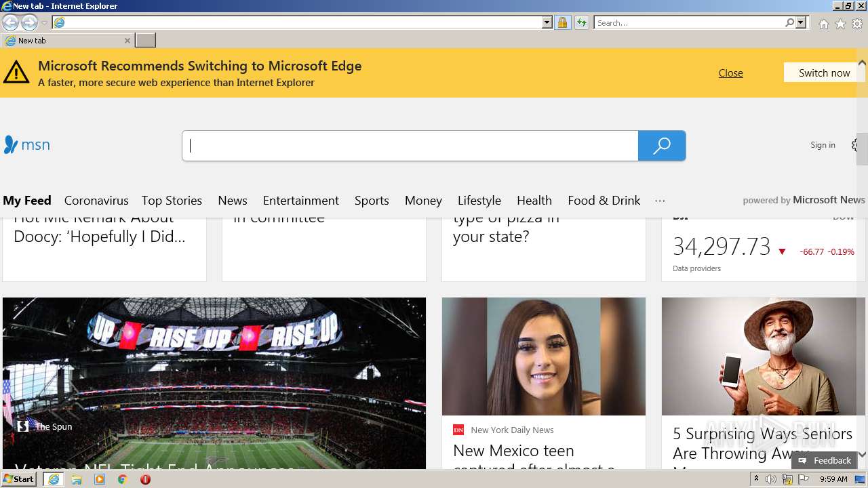Open the Health nav item
868x488 pixels.
click(x=534, y=201)
